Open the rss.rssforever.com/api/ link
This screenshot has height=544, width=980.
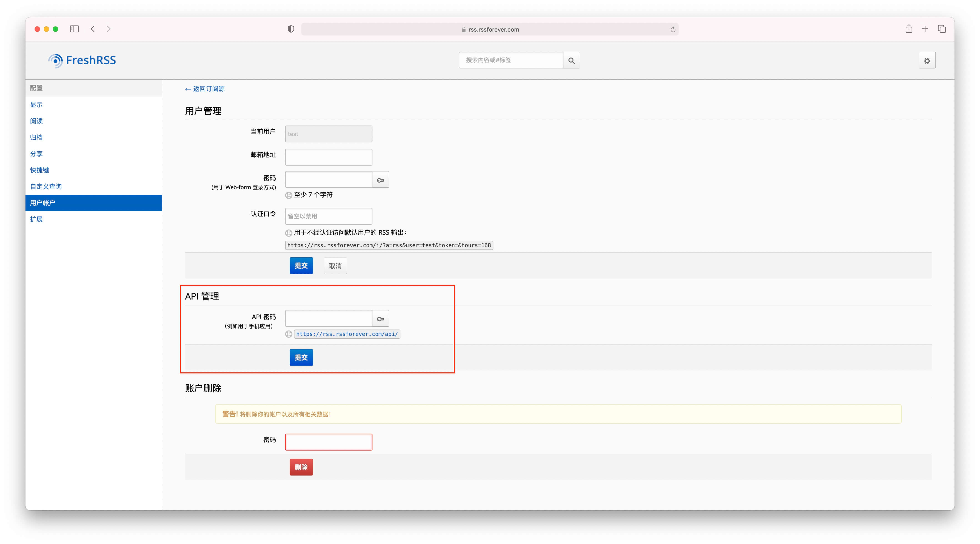point(347,334)
